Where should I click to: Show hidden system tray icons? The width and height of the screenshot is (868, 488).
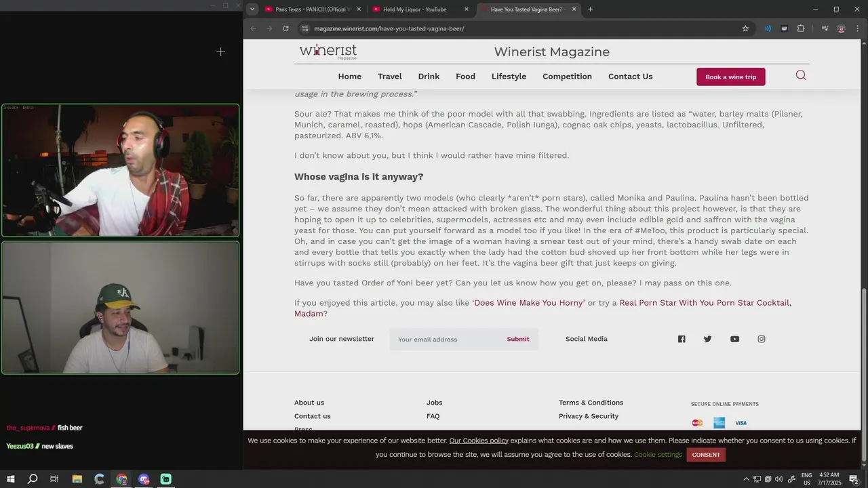[746, 479]
